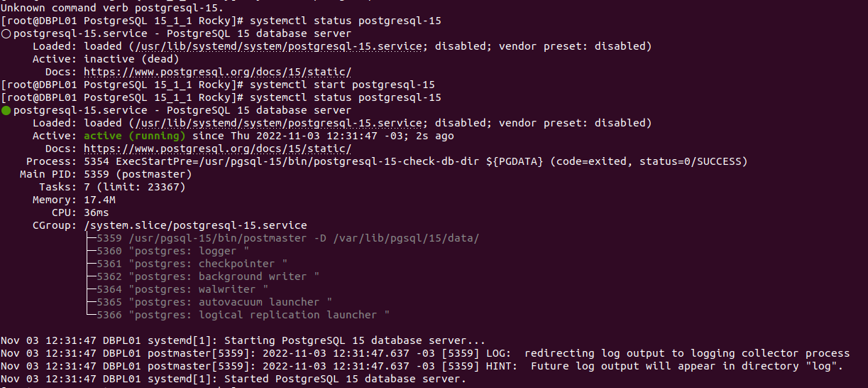
Task: Click the green active status dot
Action: coord(6,110)
